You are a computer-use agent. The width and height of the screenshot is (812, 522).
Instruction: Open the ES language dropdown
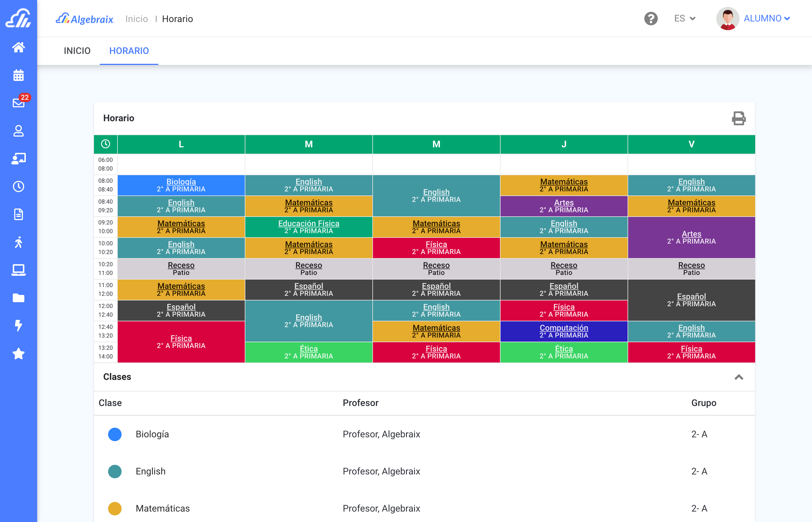(685, 19)
